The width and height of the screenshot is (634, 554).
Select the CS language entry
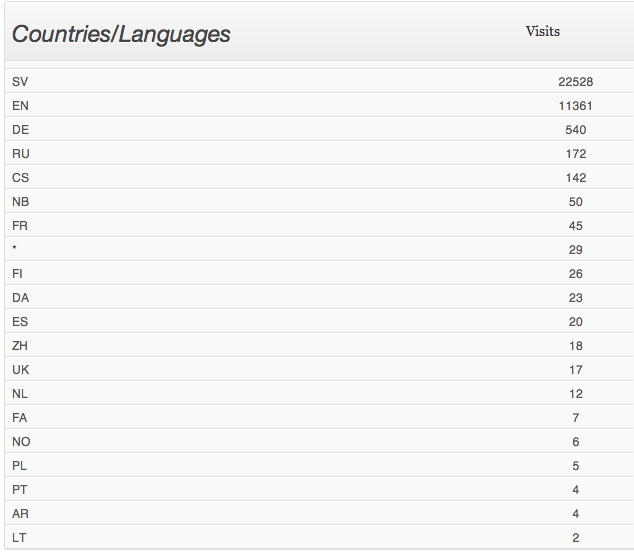(21, 177)
